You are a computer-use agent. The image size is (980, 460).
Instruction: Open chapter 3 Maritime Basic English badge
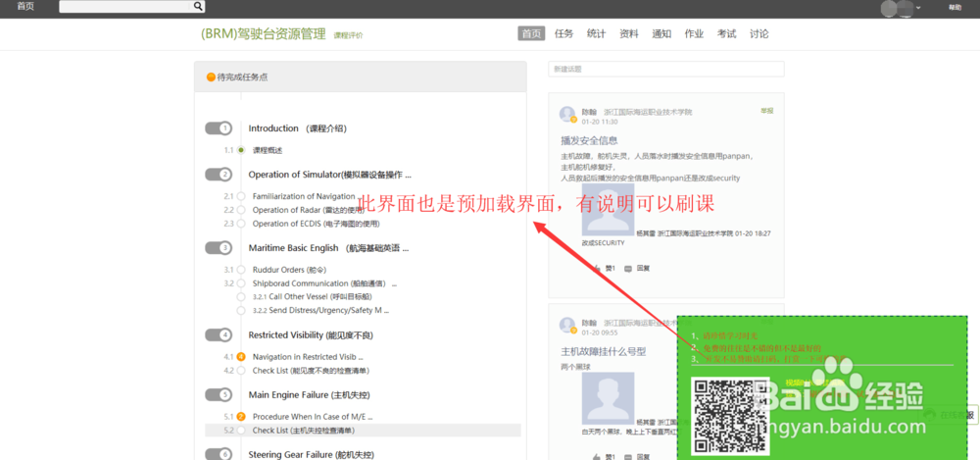(x=219, y=248)
